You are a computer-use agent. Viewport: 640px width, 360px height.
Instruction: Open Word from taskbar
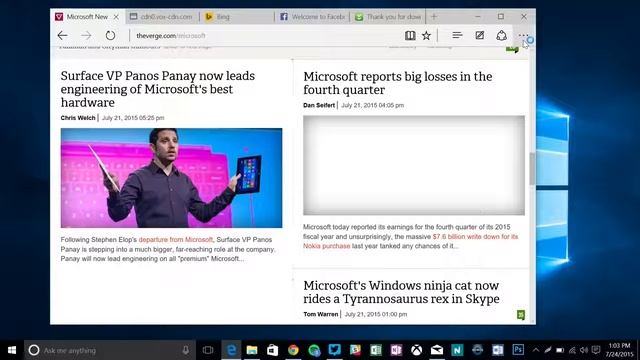pyautogui.click(x=498, y=350)
